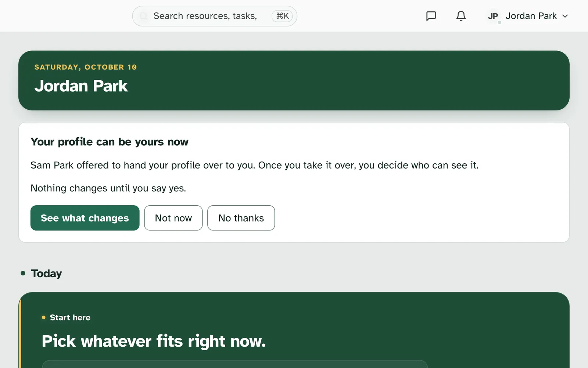588x368 pixels.
Task: Focus the Search resources, tasks field
Action: click(215, 16)
